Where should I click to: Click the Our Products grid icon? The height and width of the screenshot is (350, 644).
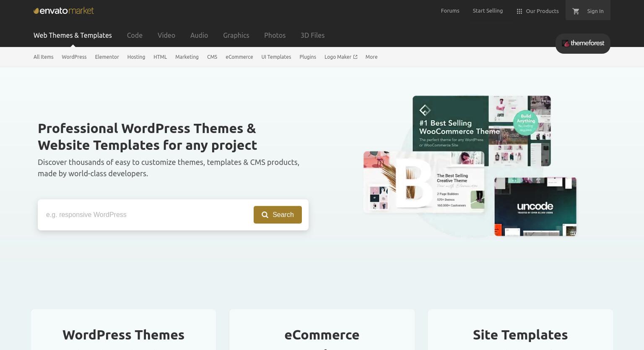[x=519, y=11]
